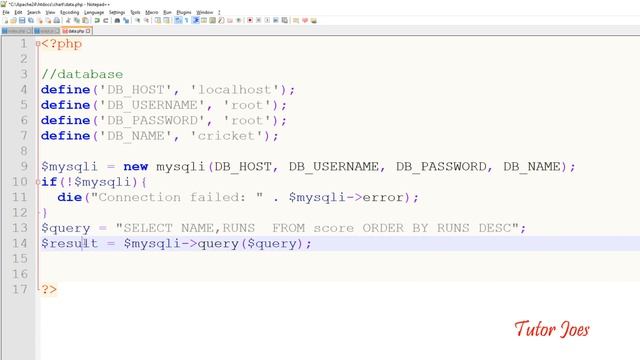
Task: Create a new file with the New toolbar icon
Action: pos(5,20)
